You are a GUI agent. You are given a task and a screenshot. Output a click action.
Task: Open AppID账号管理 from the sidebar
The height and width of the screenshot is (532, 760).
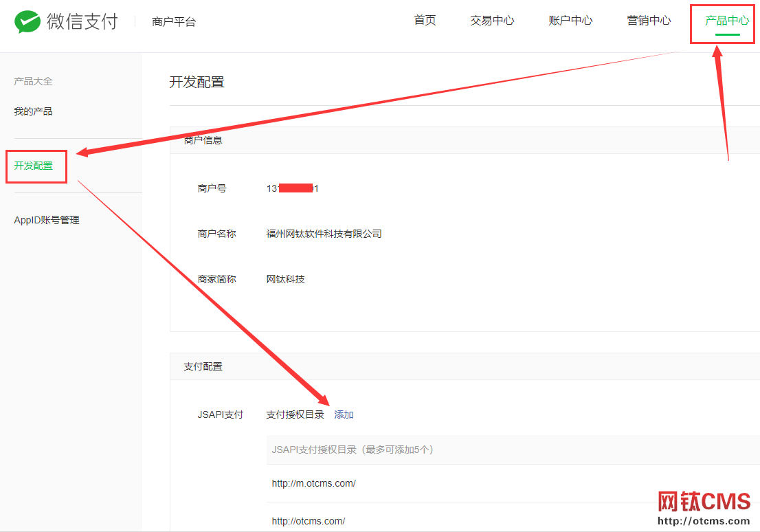pyautogui.click(x=47, y=219)
